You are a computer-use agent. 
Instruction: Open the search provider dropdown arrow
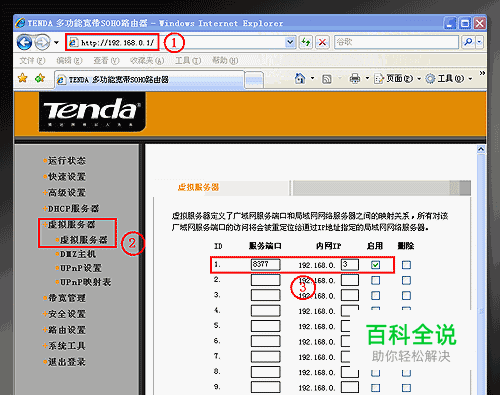pyautogui.click(x=480, y=42)
